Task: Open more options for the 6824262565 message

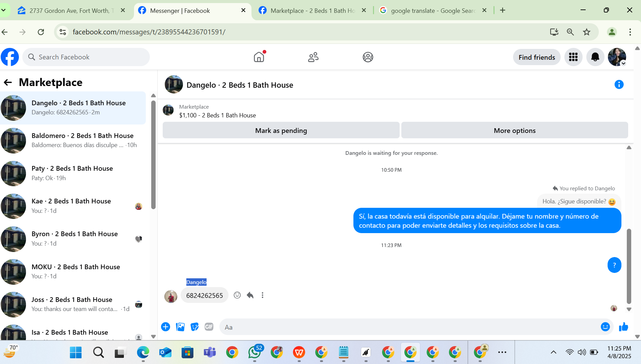Action: (262, 295)
